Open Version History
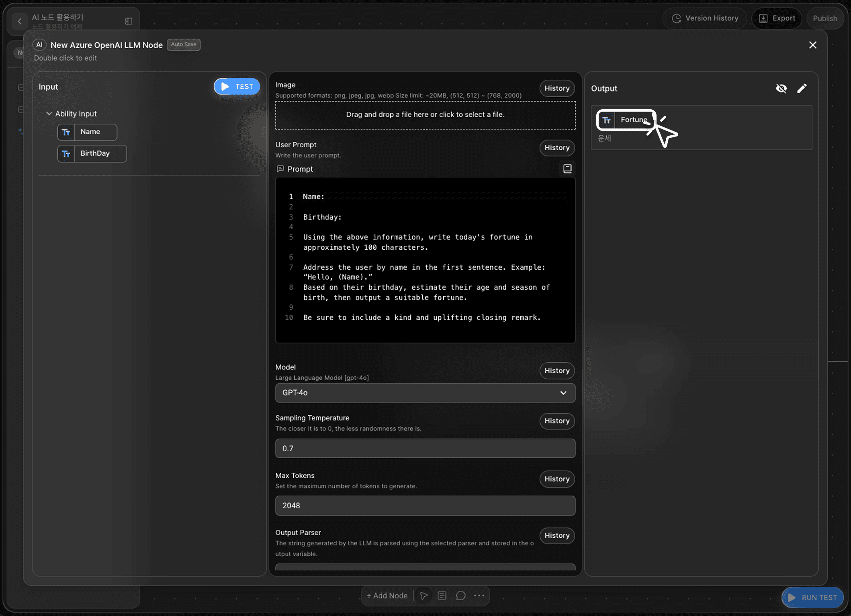Screen dimensions: 851x616 705,18
